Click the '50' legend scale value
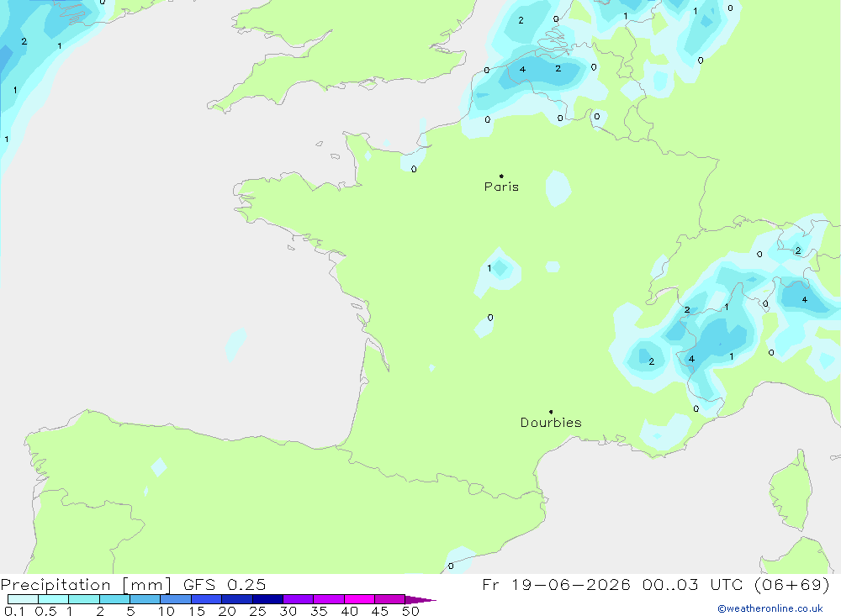 (x=410, y=611)
